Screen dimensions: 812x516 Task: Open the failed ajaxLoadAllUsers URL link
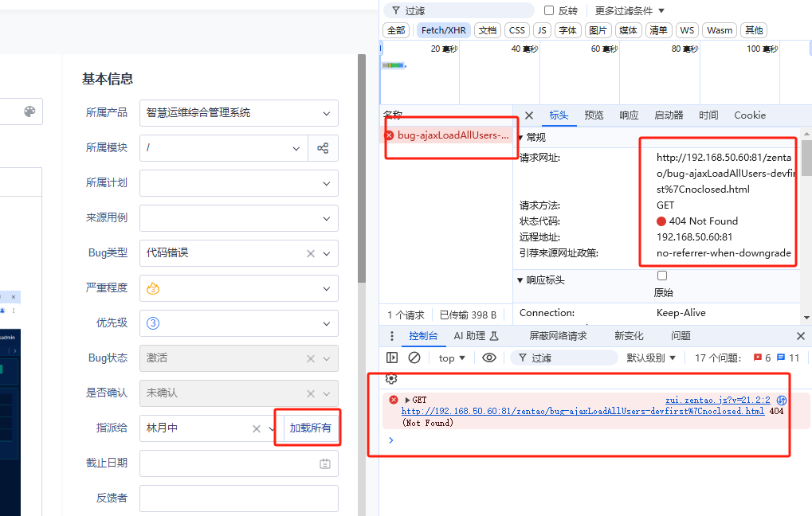(x=583, y=411)
